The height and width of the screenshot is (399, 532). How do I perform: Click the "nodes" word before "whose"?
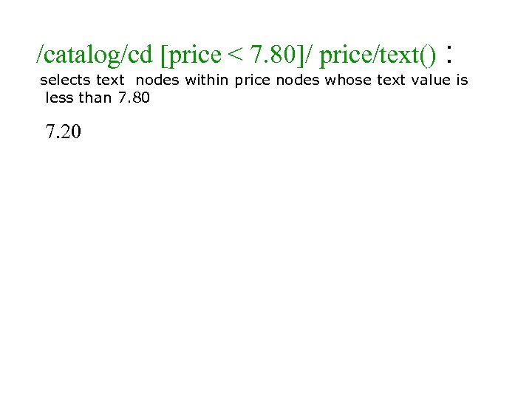tap(297, 80)
